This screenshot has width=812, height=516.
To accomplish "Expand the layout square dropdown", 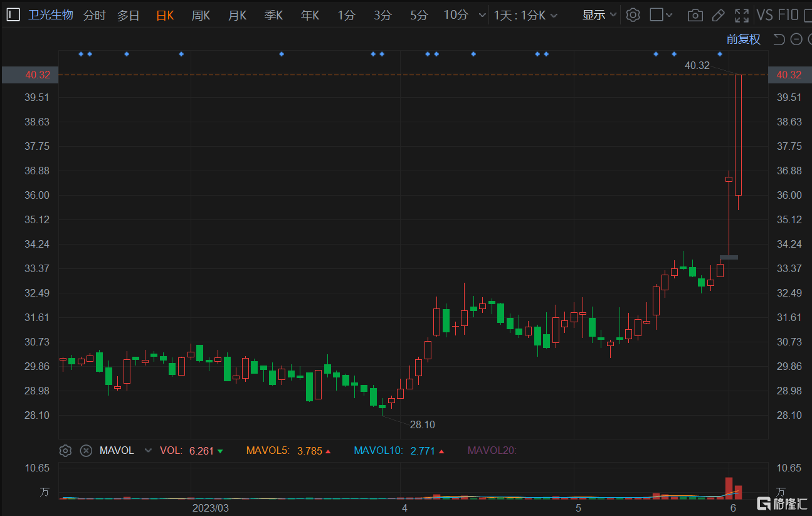I will point(661,15).
